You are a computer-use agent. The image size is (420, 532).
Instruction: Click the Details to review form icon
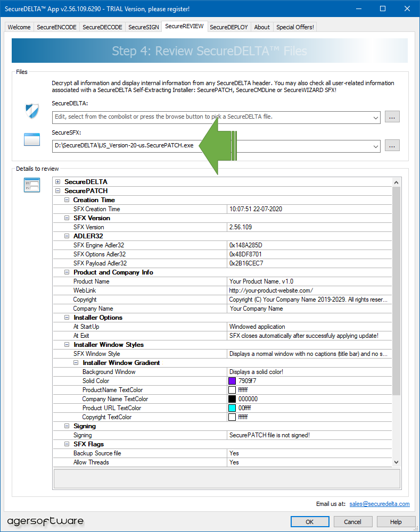click(x=32, y=185)
